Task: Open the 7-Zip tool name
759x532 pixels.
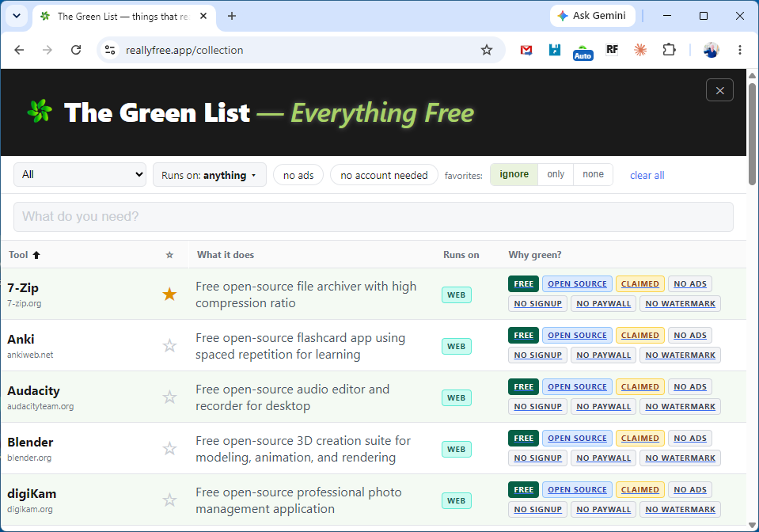Action: [x=23, y=288]
